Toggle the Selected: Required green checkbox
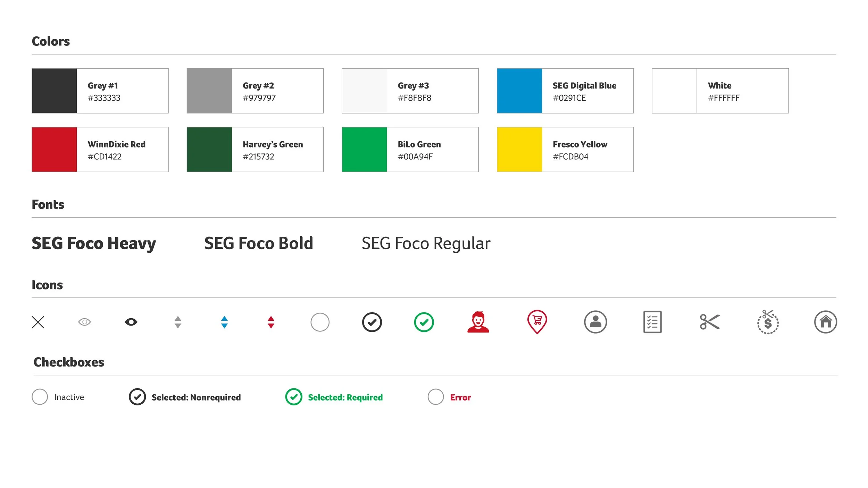This screenshot has height=488, width=868. [294, 397]
